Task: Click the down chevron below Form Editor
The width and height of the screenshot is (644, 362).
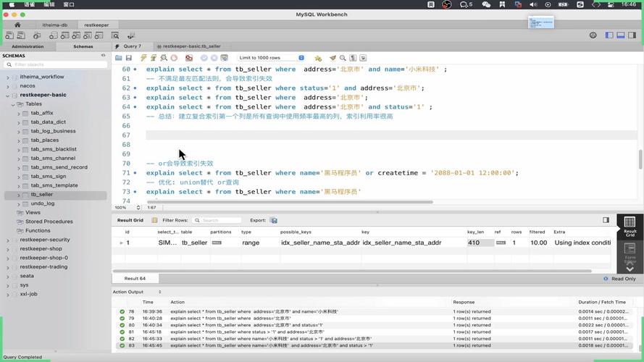Action: 630,269
